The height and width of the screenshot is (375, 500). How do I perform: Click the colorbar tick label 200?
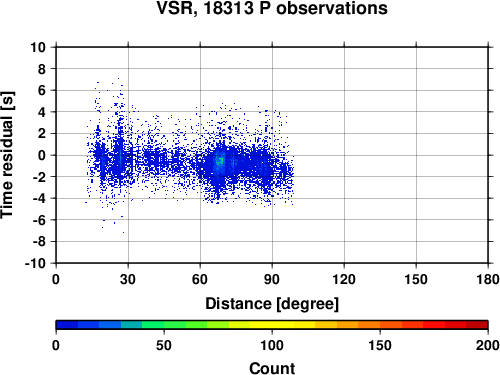coord(488,345)
